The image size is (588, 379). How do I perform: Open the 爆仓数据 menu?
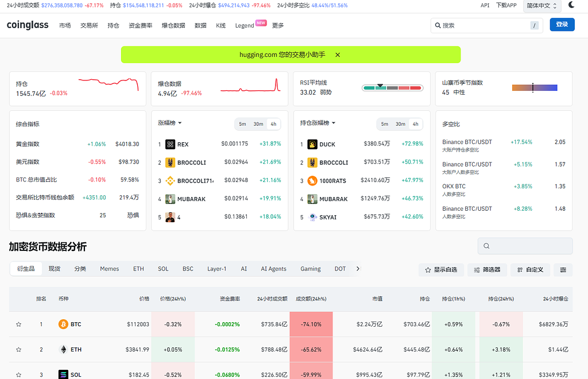173,25
